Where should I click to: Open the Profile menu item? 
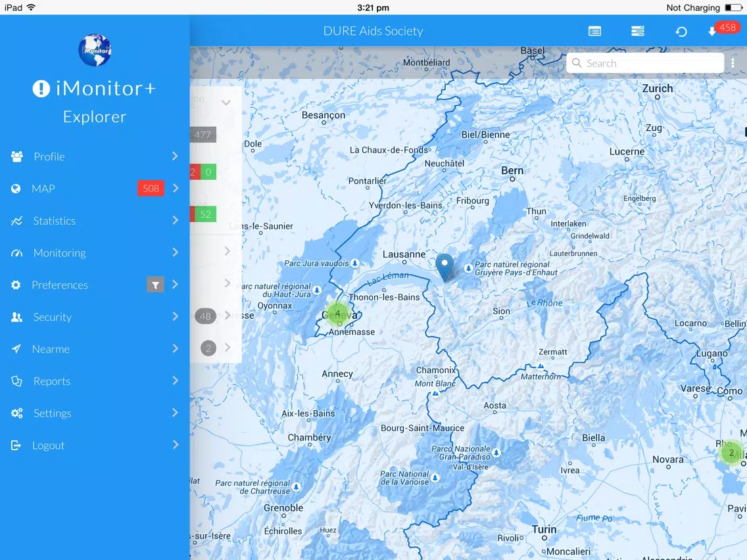click(x=94, y=156)
